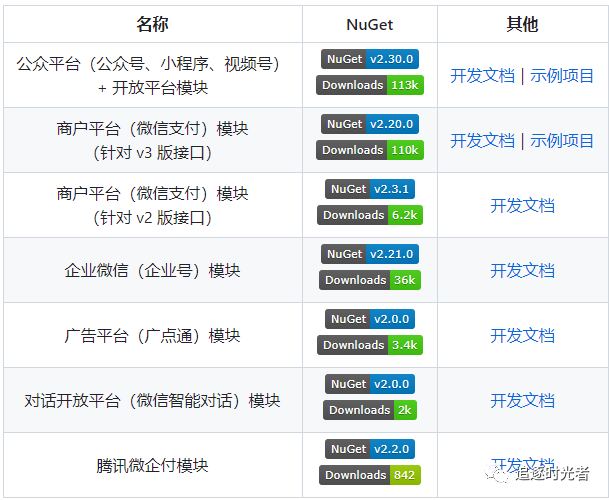Select the 其他 column header
The image size is (609, 500).
523,24
